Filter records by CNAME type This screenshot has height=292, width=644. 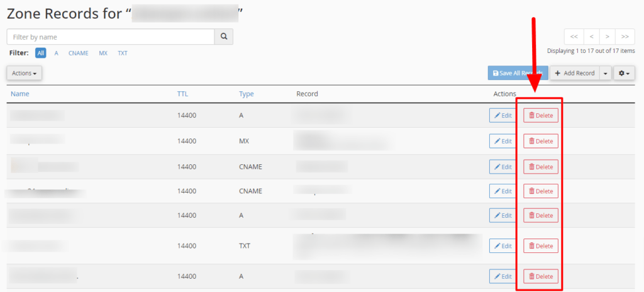(x=79, y=53)
